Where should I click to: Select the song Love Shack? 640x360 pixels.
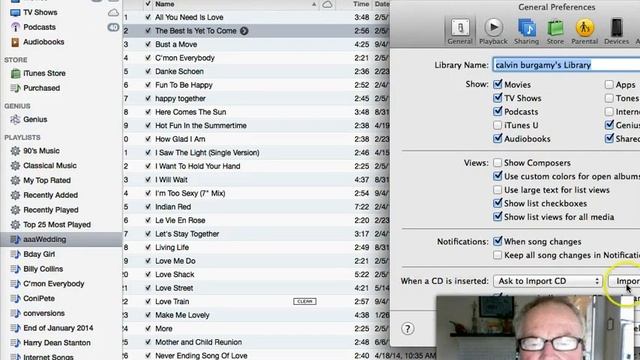coord(174,274)
